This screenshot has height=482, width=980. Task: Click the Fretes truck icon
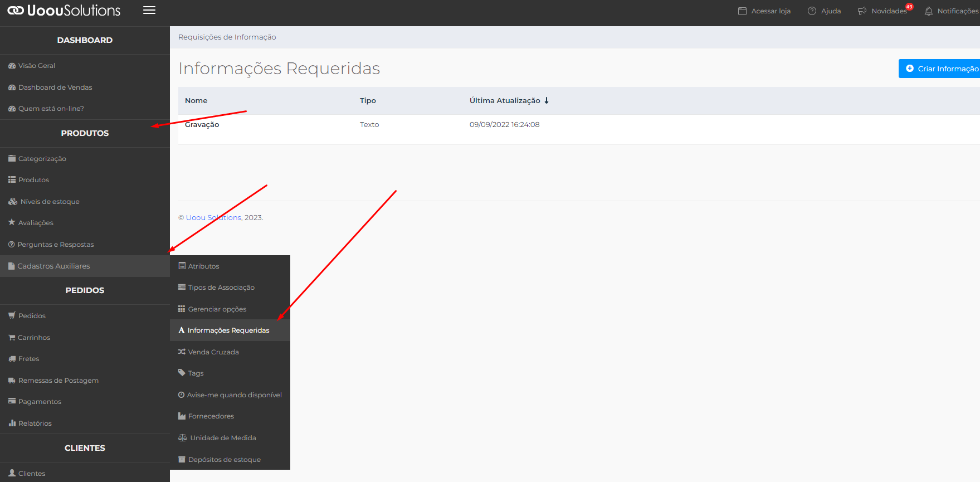coord(12,358)
